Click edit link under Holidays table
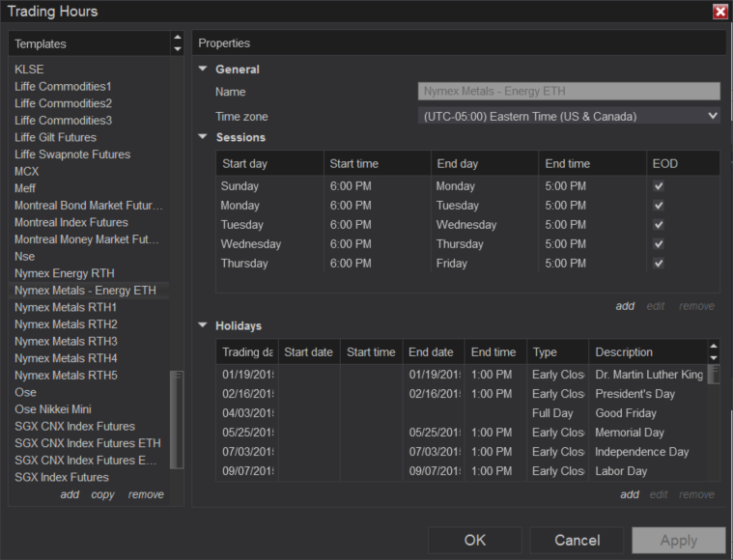The height and width of the screenshot is (560, 733). pos(659,494)
